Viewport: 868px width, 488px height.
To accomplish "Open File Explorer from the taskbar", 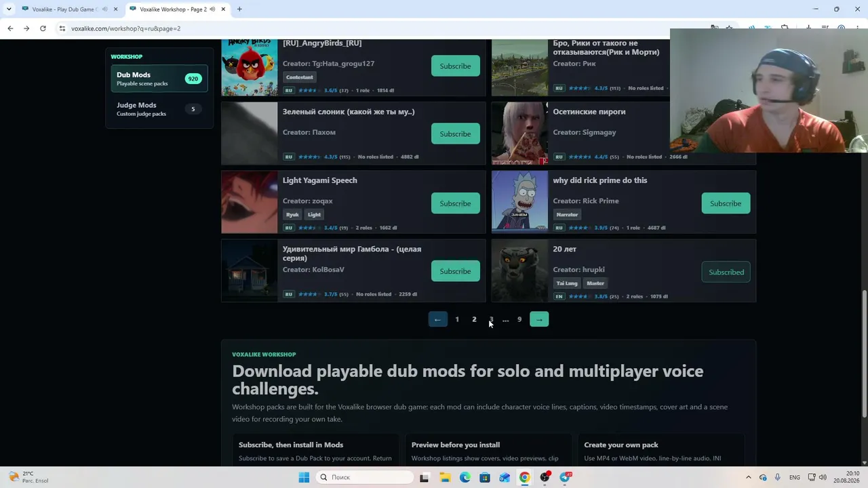I will [445, 477].
